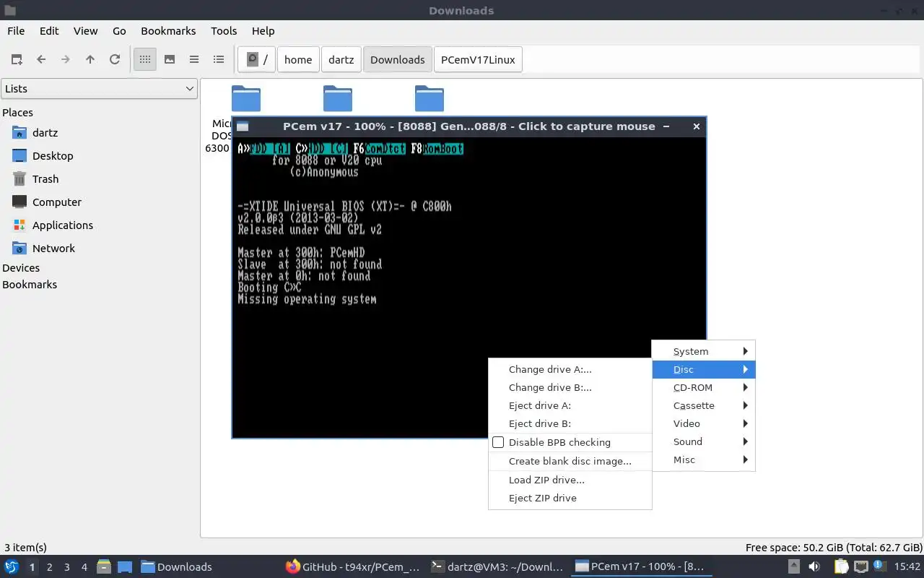The image size is (924, 578).
Task: Switch to workspace 2
Action: [49, 567]
